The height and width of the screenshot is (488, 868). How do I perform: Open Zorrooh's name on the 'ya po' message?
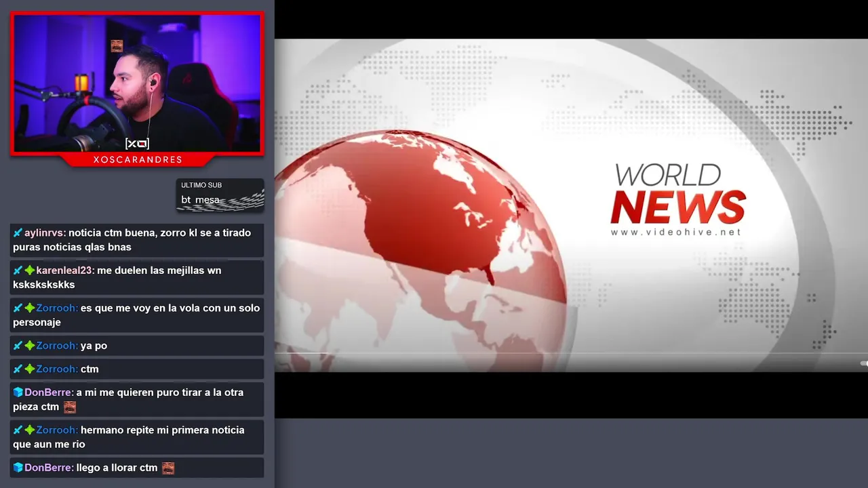[57, 346]
